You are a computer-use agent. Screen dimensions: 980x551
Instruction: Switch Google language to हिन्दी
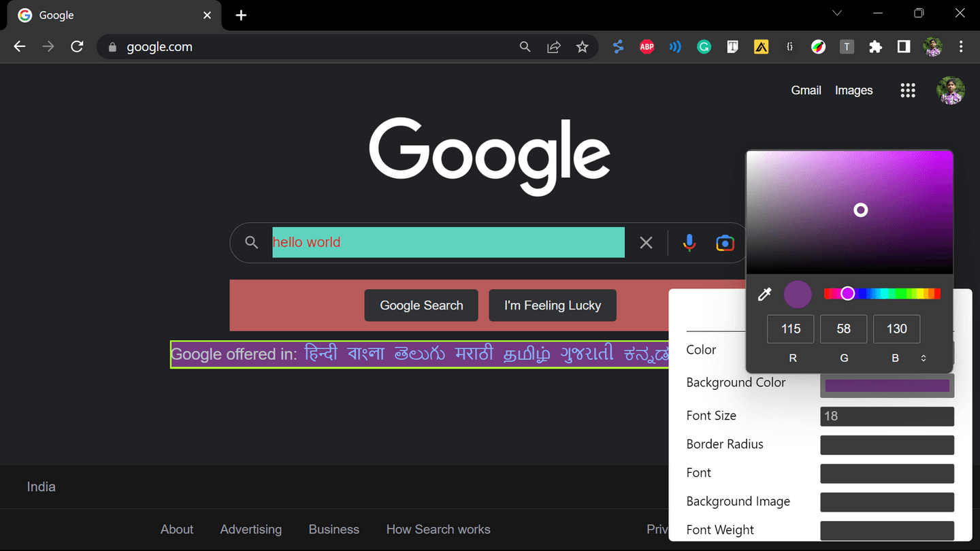coord(321,354)
